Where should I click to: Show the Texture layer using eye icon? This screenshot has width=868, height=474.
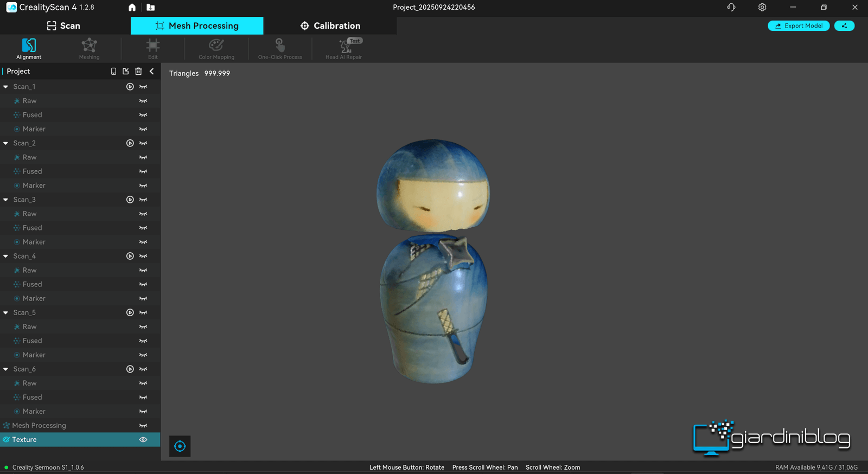coord(143,440)
